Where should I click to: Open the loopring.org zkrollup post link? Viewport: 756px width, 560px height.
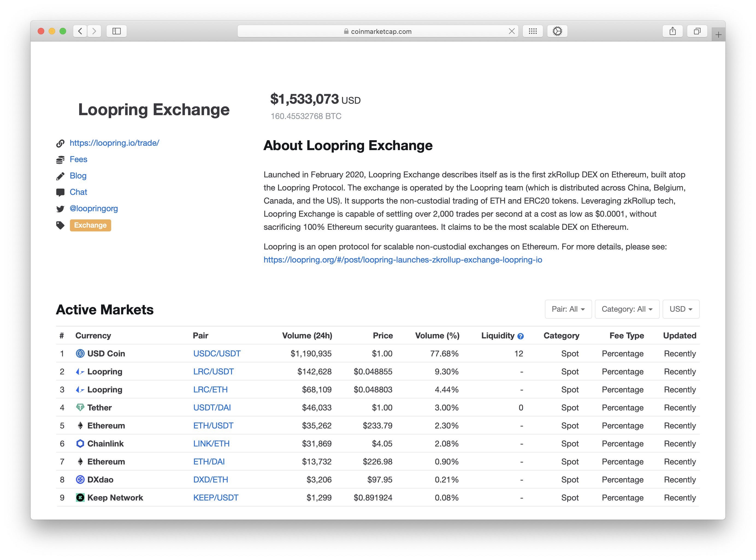point(403,260)
